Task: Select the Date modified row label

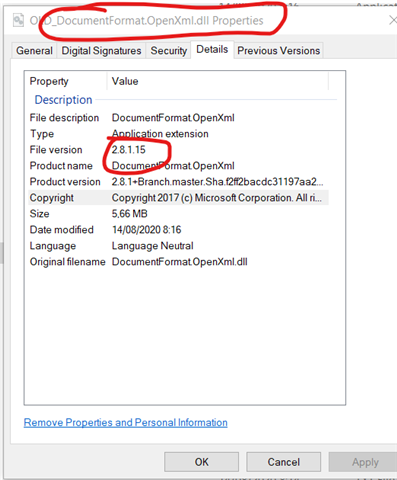Action: tap(62, 230)
